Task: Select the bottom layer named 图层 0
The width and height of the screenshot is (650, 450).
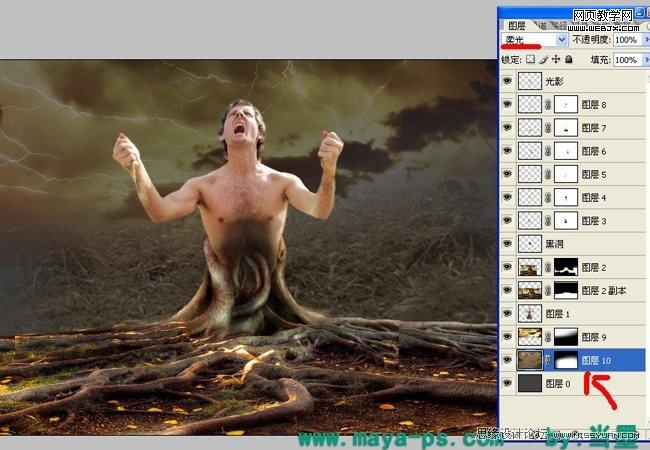Action: point(558,384)
